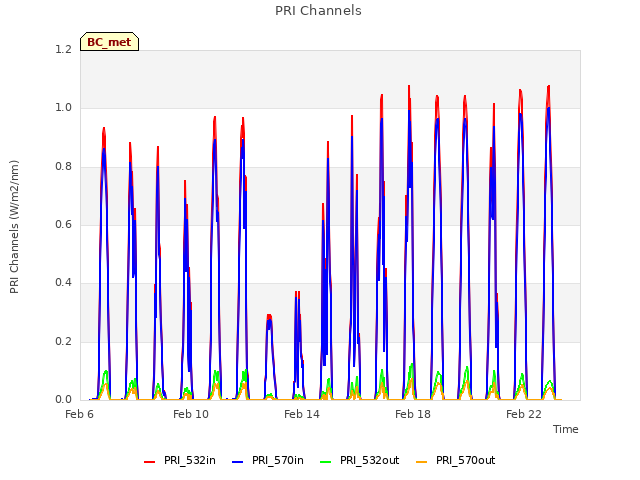Click the Feb 18 x-axis label

[413, 414]
